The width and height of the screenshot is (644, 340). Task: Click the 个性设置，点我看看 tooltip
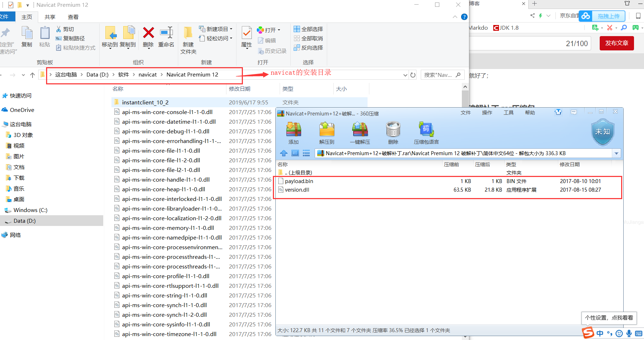609,317
